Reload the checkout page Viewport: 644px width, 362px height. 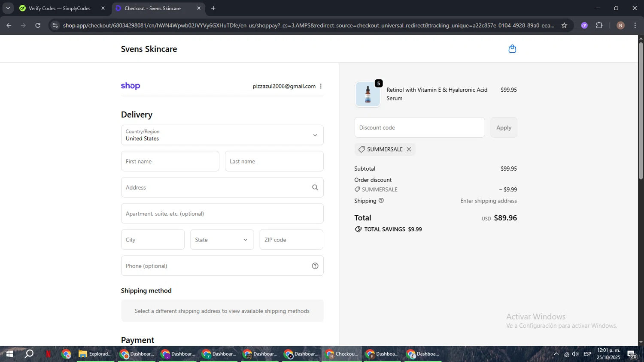point(38,25)
